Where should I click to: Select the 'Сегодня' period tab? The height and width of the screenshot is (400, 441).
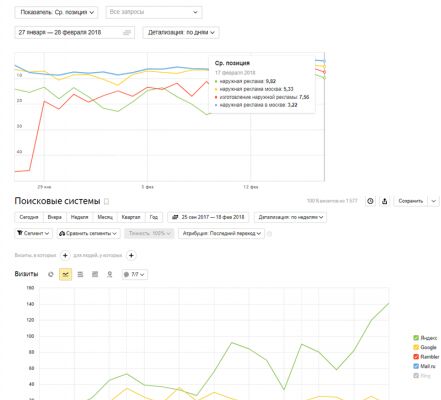29,217
